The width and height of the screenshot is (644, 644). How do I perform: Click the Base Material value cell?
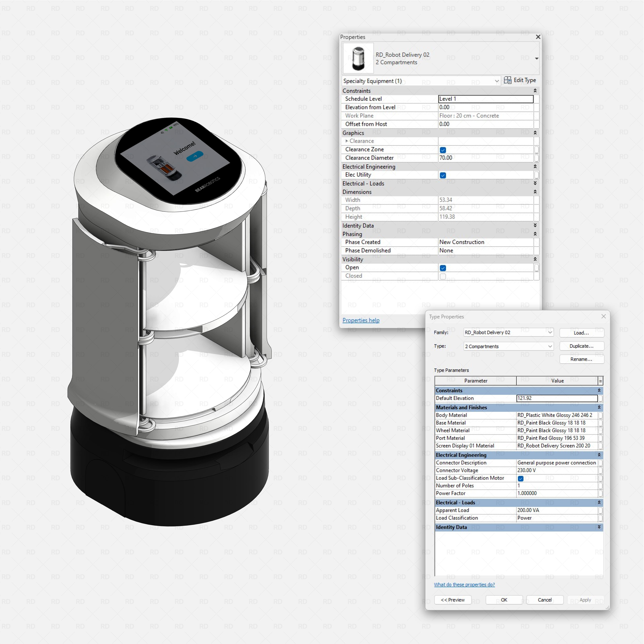tap(557, 423)
